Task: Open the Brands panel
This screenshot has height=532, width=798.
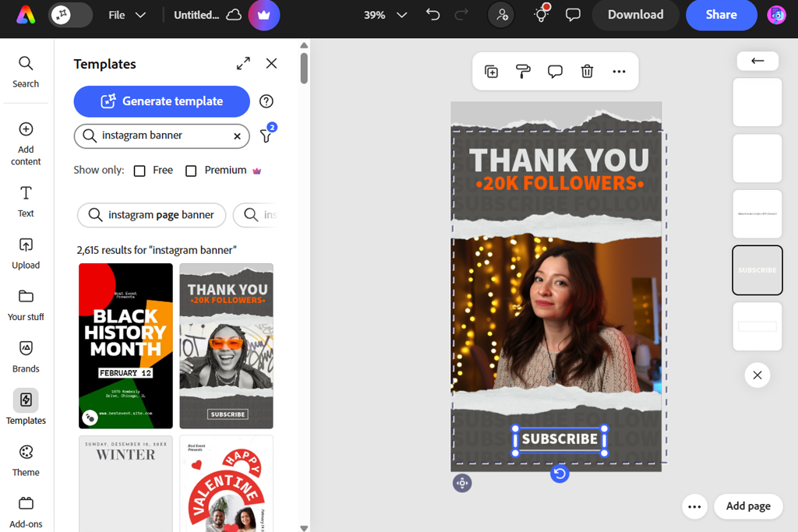Action: coord(26,357)
